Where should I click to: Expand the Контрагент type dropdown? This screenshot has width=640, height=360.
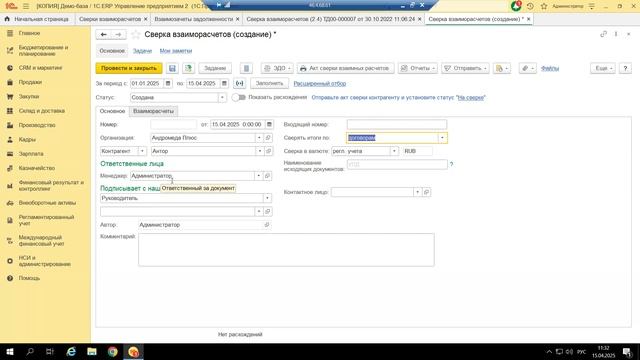[x=142, y=151]
